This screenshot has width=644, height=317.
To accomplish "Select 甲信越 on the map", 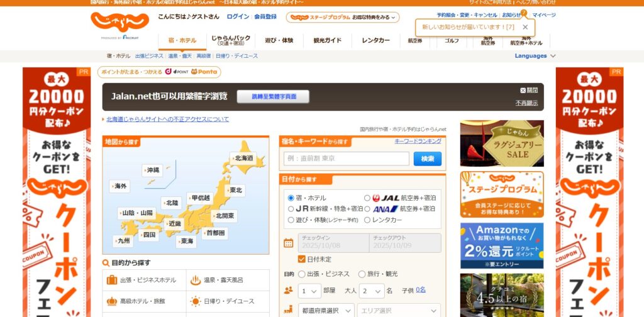I will (200, 198).
